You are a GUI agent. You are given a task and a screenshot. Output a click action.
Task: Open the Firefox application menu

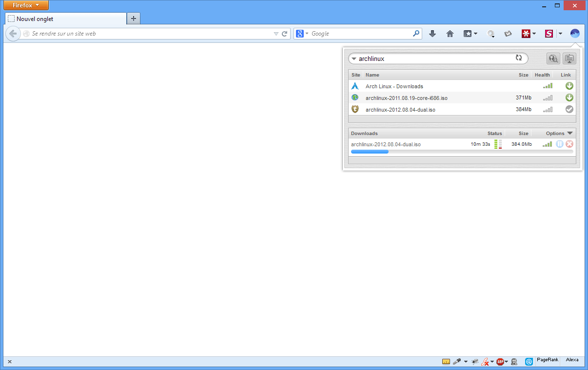pos(26,5)
